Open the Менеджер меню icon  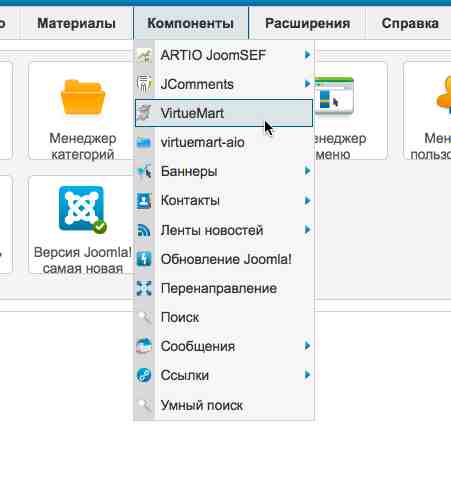pos(334,96)
